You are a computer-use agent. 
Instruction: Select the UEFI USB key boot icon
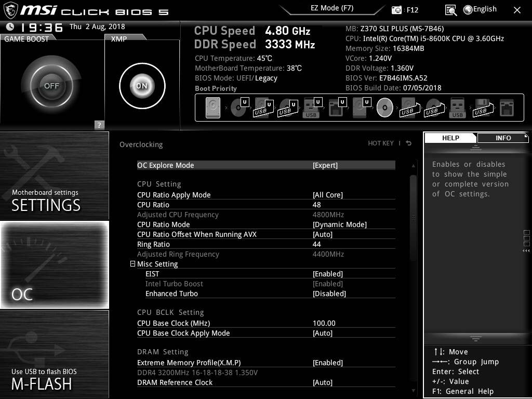[x=312, y=108]
